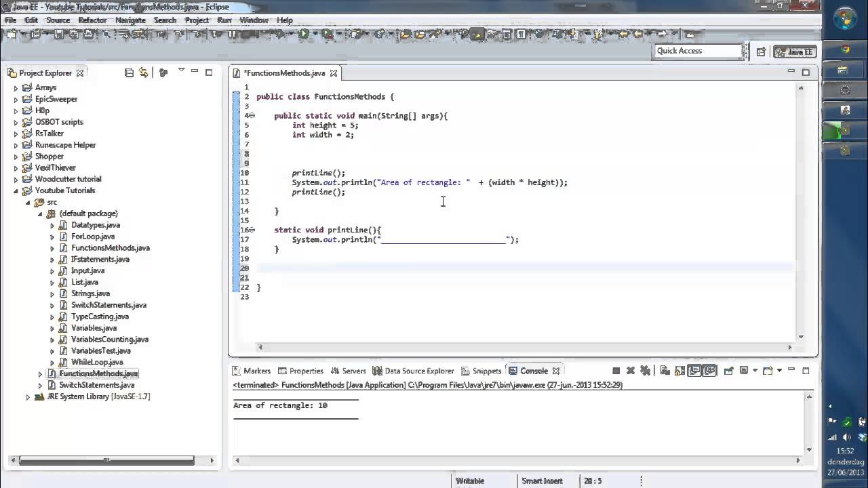Click the Run green play icon in toolbar

coord(304,34)
